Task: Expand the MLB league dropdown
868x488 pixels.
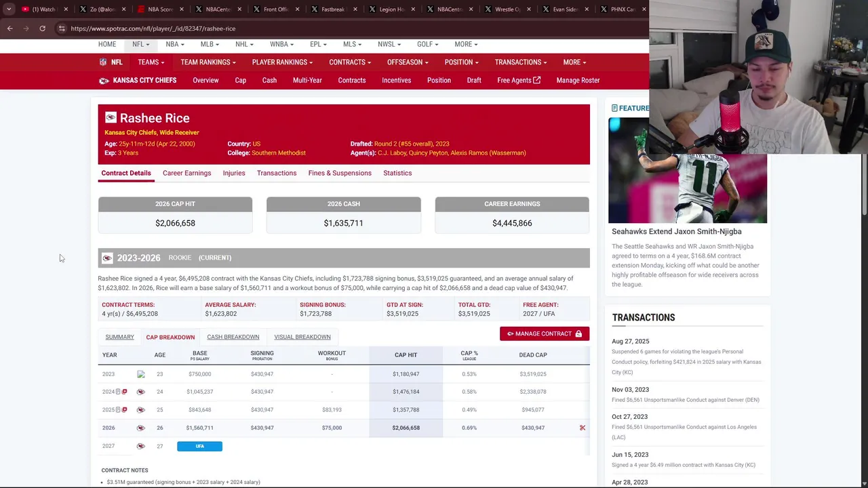Action: (210, 44)
